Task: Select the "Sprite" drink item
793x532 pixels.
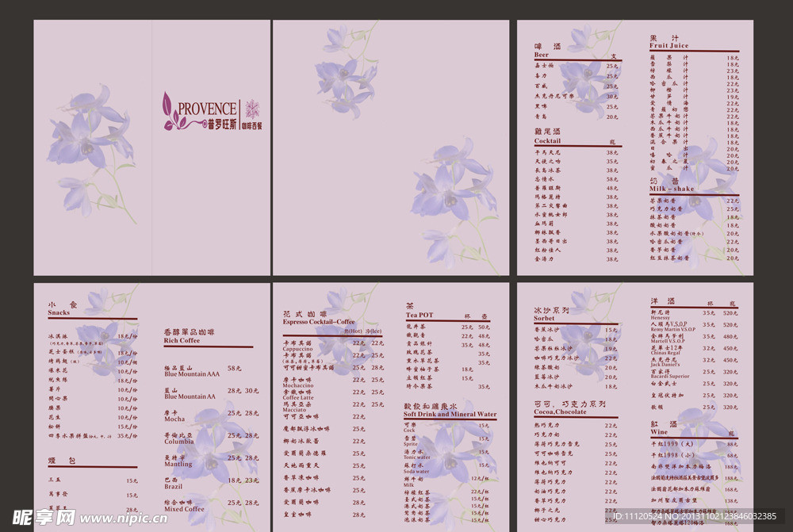Action: (410, 444)
